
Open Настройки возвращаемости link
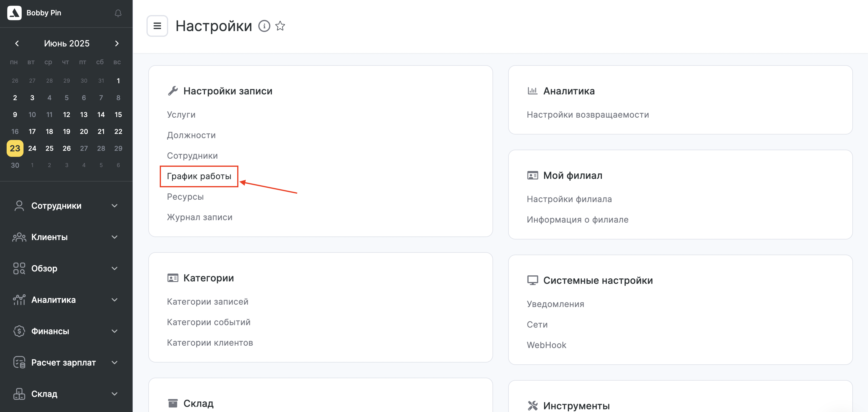coord(588,115)
